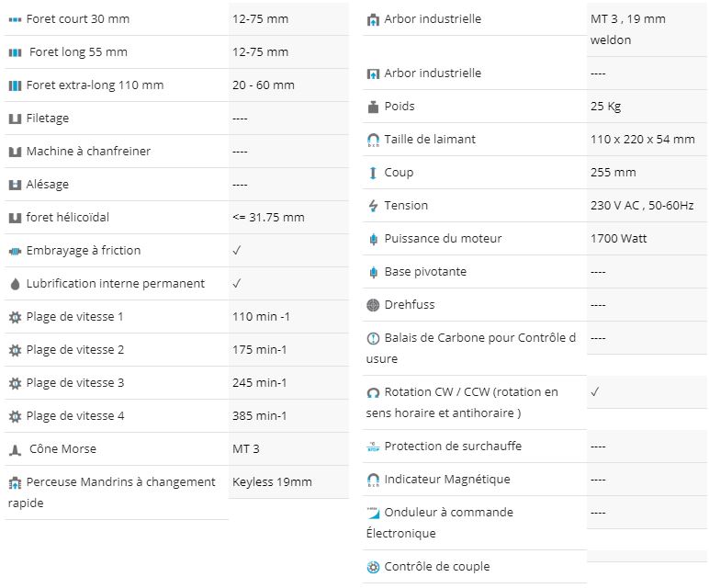This screenshot has width=709, height=588.
Task: Click the vertical arrow Coup icon
Action: tap(373, 173)
